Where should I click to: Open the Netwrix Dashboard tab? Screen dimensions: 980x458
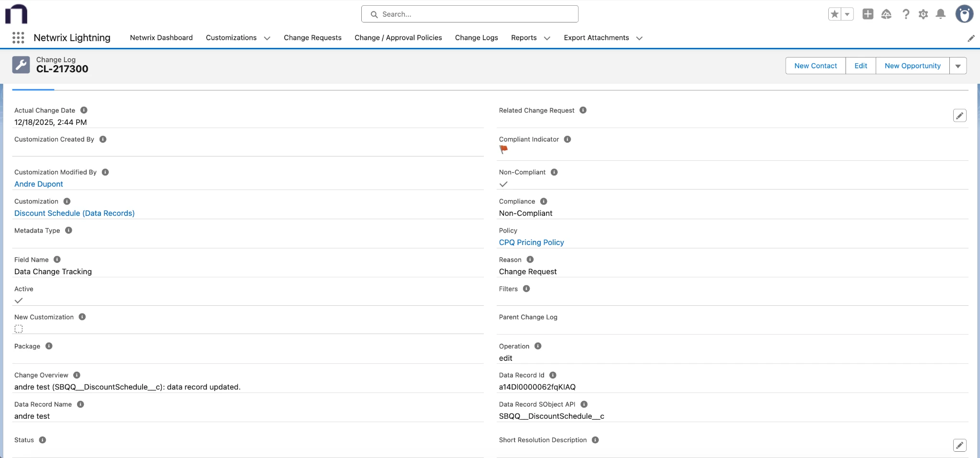tap(161, 38)
